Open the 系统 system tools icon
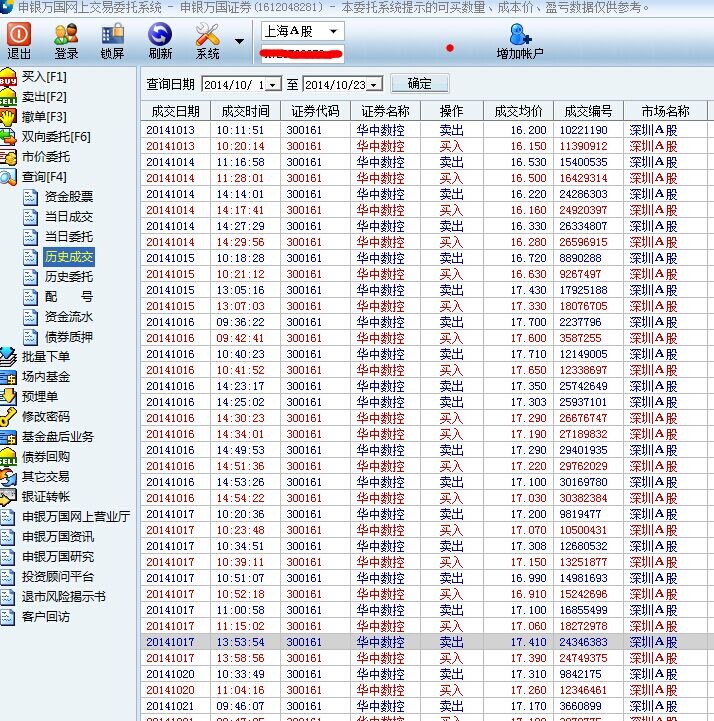 207,34
